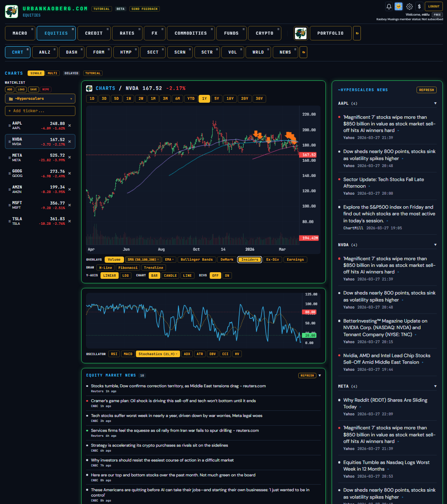Click the WIPE watchlist button
The image size is (447, 504).
46,89
